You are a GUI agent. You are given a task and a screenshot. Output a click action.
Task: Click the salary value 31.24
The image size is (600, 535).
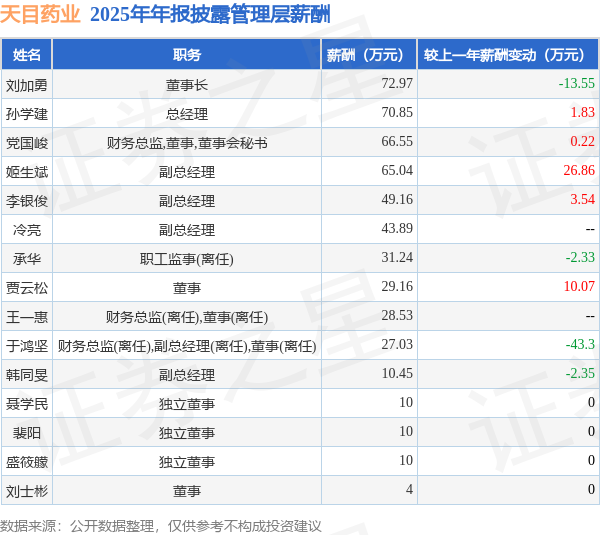[x=397, y=258]
